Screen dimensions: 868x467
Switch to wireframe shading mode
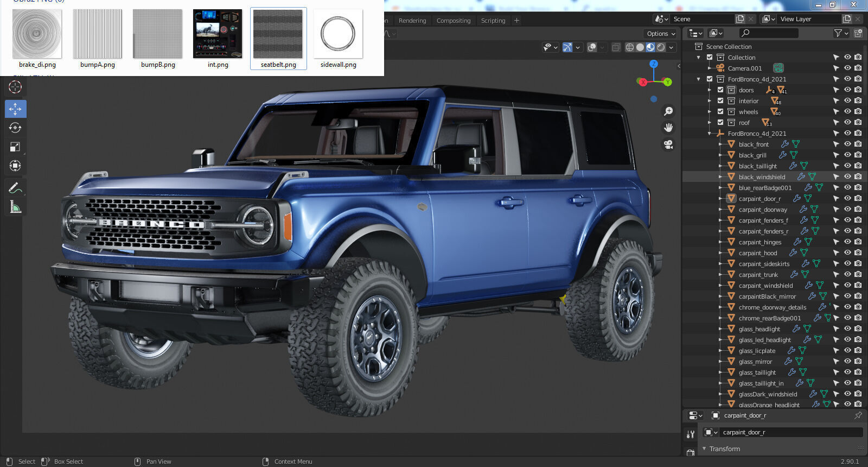(x=630, y=48)
